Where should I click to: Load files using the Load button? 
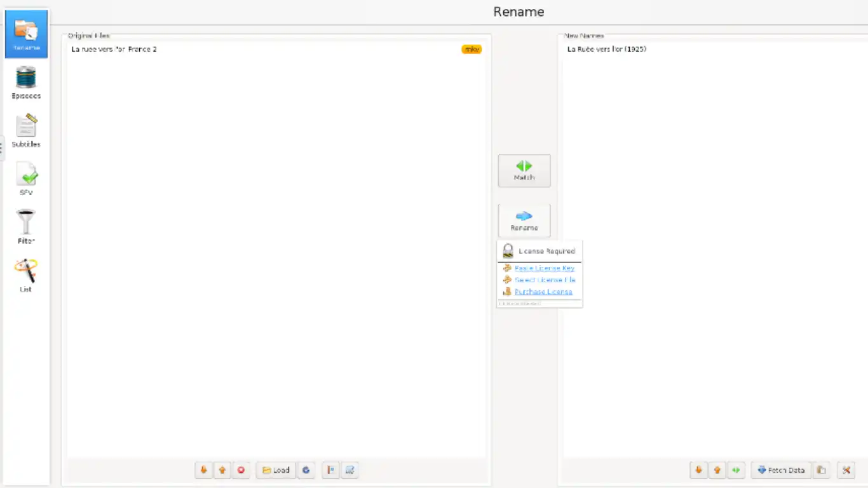276,470
